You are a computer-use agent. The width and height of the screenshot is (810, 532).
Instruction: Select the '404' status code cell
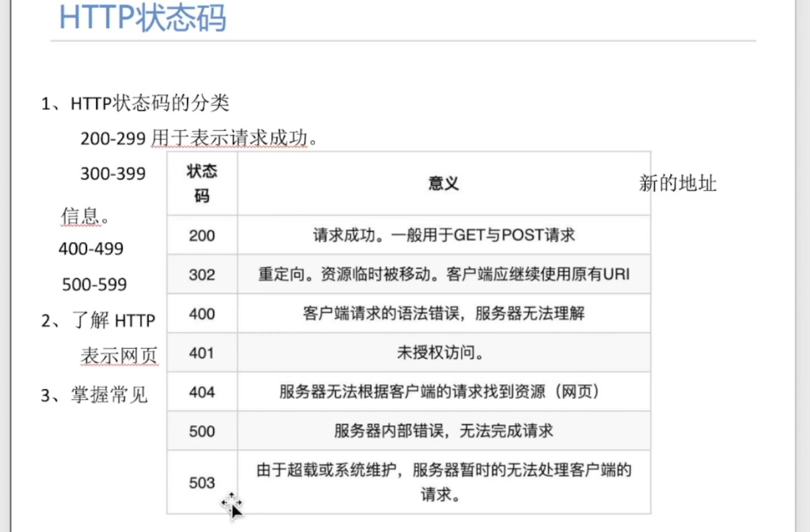coord(202,392)
